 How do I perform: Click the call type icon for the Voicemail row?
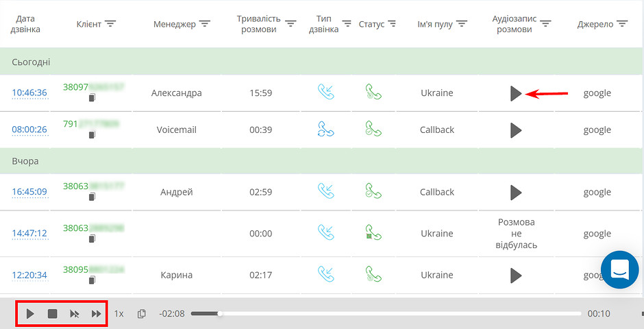click(x=326, y=129)
